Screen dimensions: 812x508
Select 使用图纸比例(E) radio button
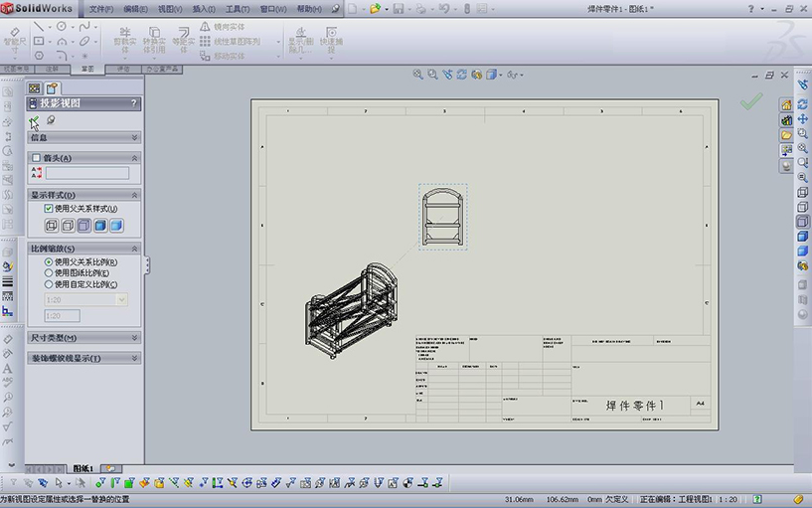point(49,273)
